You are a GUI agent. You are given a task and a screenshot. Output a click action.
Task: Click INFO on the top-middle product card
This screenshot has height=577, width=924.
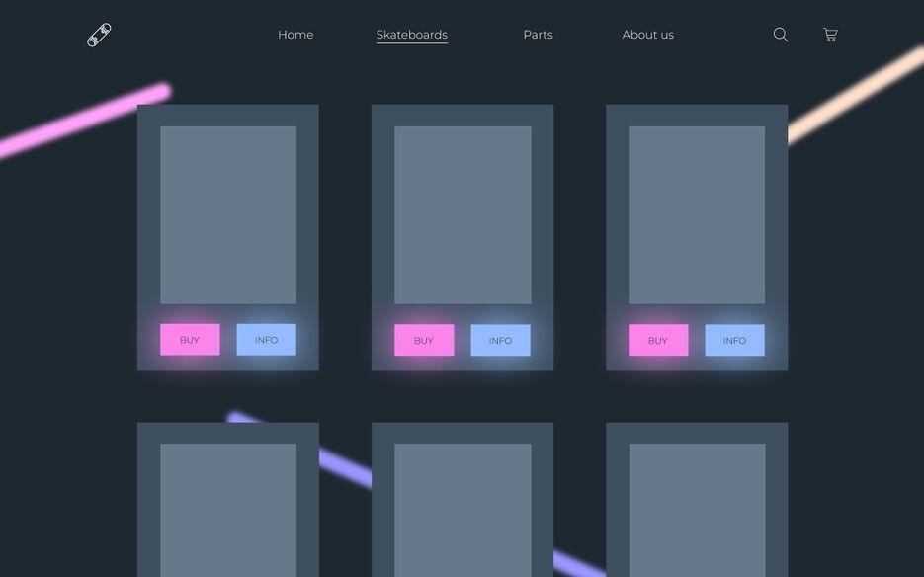(x=500, y=340)
